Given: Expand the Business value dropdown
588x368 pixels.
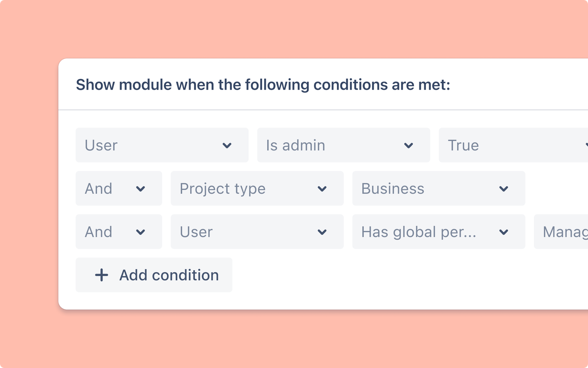Looking at the screenshot, I should (x=439, y=188).
